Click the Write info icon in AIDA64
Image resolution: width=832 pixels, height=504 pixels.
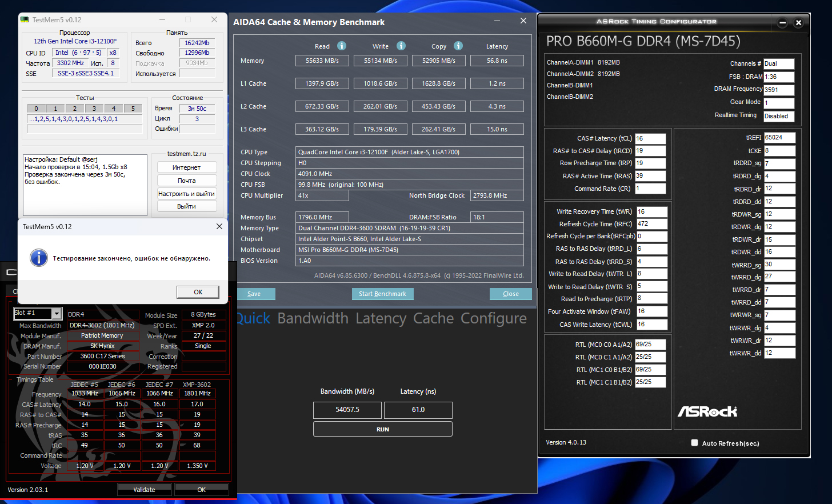401,46
